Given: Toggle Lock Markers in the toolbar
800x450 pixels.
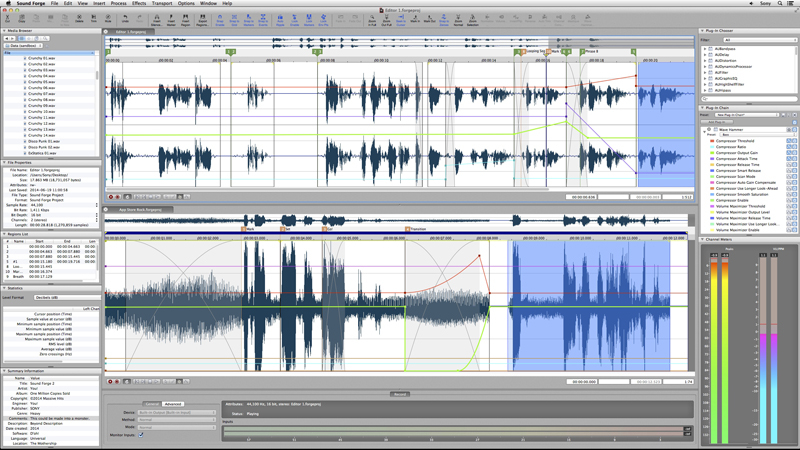Looking at the screenshot, I should pyautogui.click(x=309, y=20).
